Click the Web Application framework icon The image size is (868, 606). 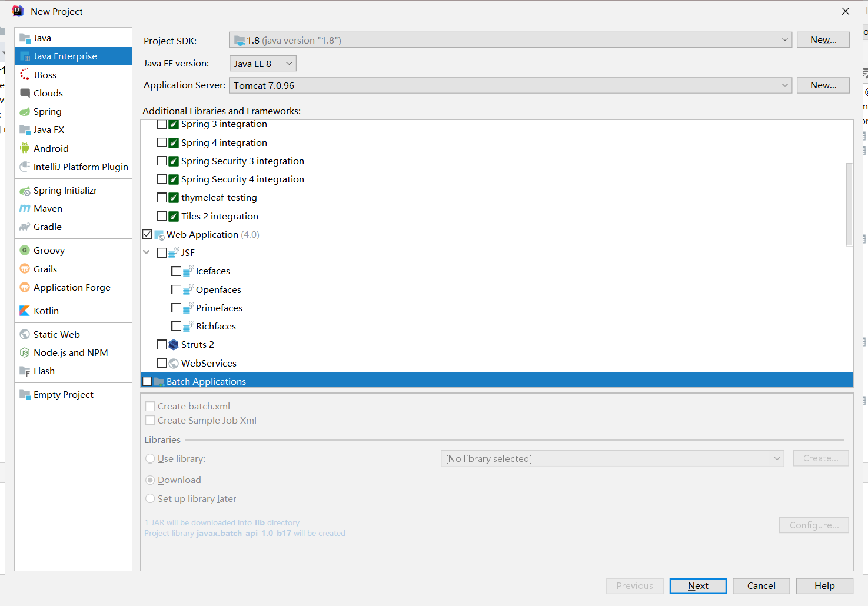pyautogui.click(x=159, y=235)
